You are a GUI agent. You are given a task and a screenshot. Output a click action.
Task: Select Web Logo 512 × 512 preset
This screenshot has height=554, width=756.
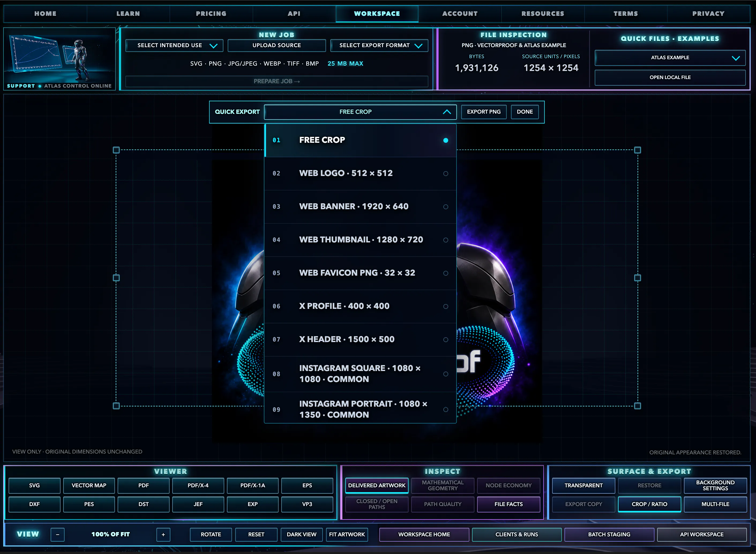360,173
